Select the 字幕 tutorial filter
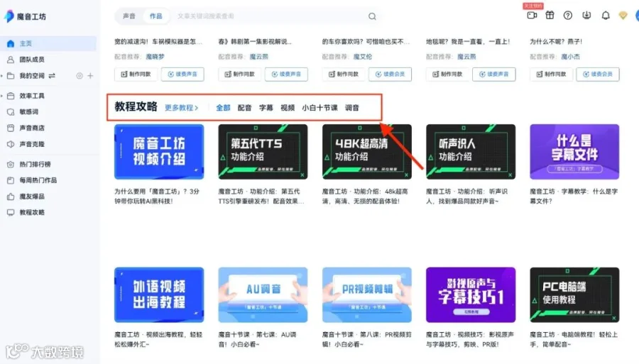 266,108
